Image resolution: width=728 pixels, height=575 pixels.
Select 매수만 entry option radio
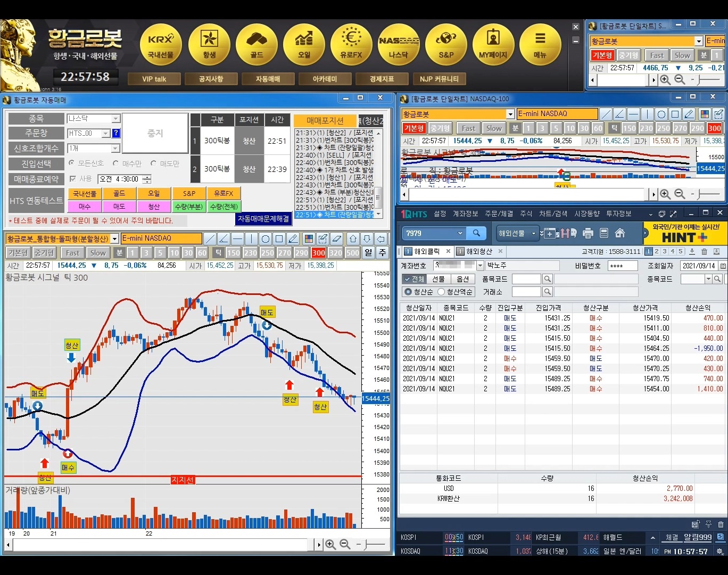click(x=115, y=163)
